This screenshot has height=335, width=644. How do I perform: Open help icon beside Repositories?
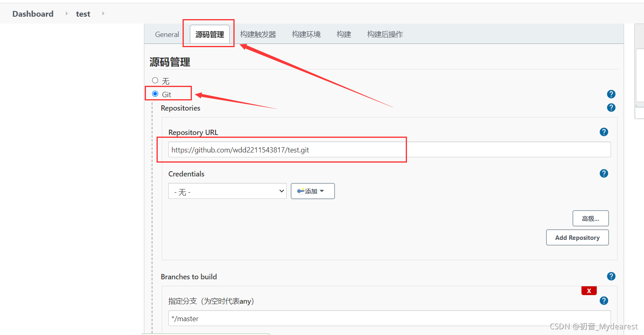(x=611, y=108)
